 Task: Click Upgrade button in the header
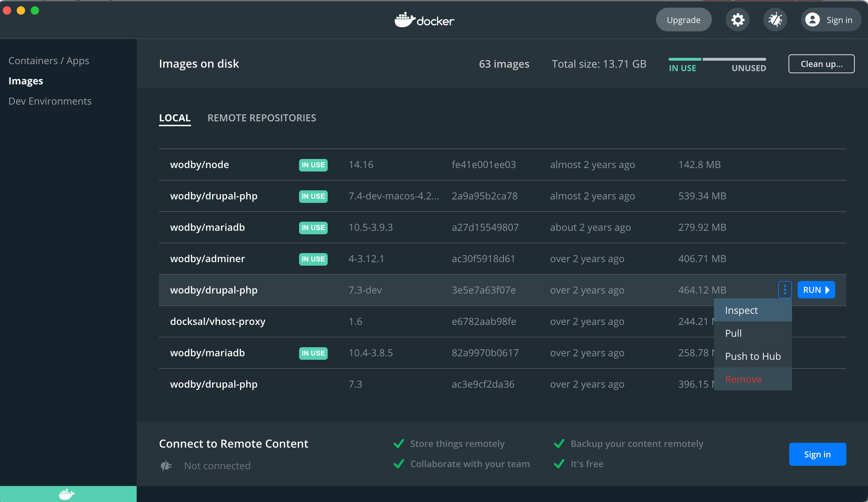tap(684, 20)
